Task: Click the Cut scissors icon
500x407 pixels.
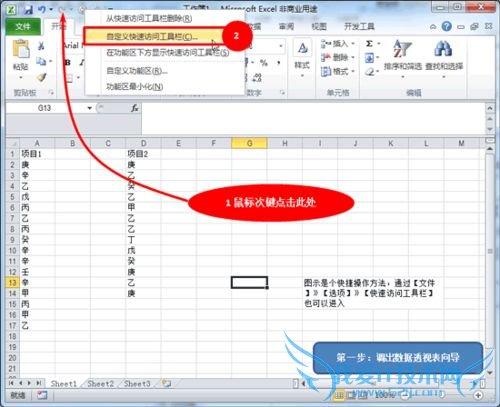Action: [x=41, y=46]
